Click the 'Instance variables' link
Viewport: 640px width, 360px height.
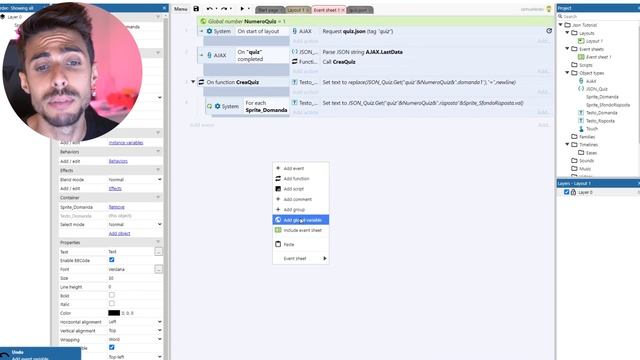[x=126, y=142]
